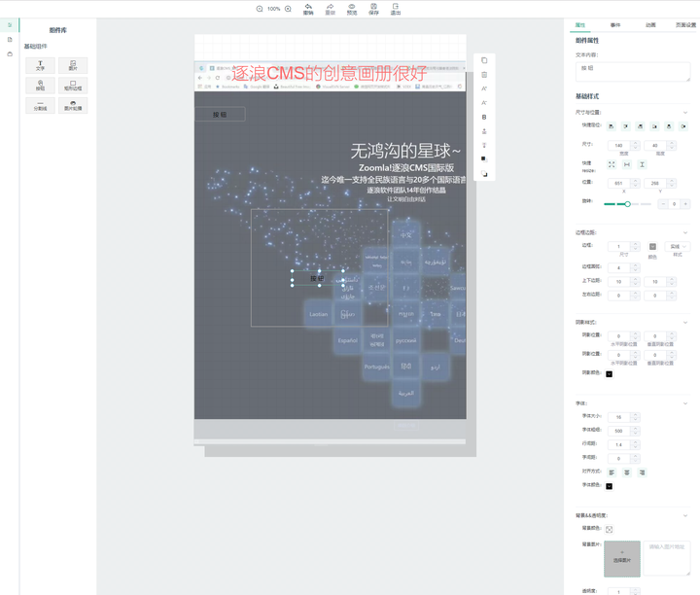Viewport: 700px width, 595px height.
Task: Undo the last action (撤销)
Action: point(308,10)
